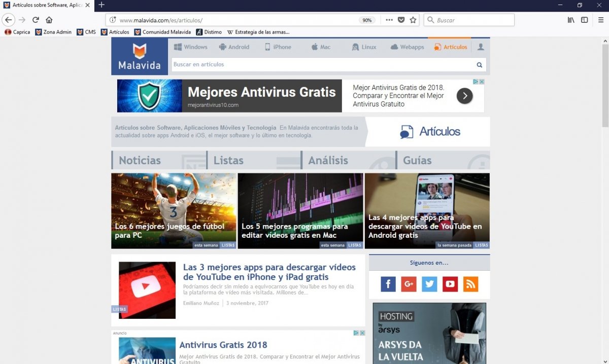Open the Listas category tab

click(x=254, y=160)
